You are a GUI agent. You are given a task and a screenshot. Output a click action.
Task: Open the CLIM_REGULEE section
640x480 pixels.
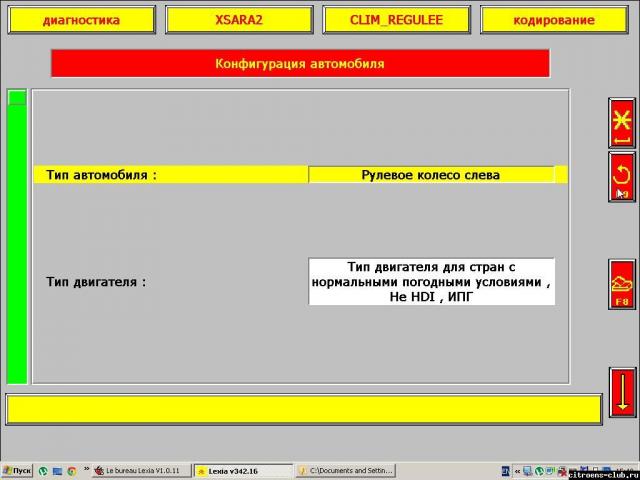(x=397, y=20)
